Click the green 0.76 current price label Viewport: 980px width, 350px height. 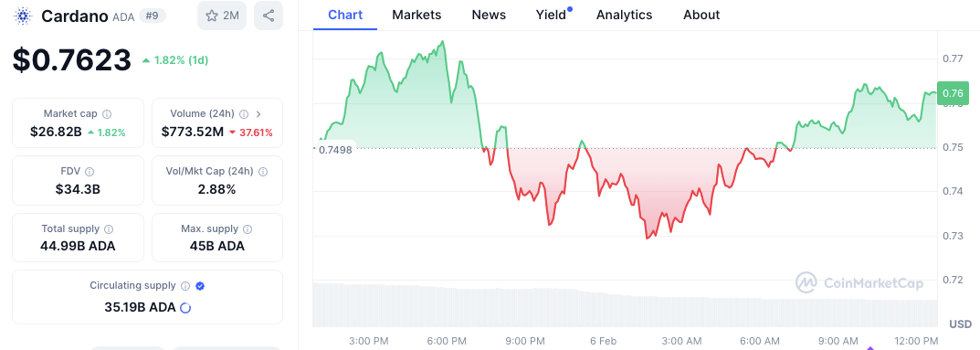point(953,94)
